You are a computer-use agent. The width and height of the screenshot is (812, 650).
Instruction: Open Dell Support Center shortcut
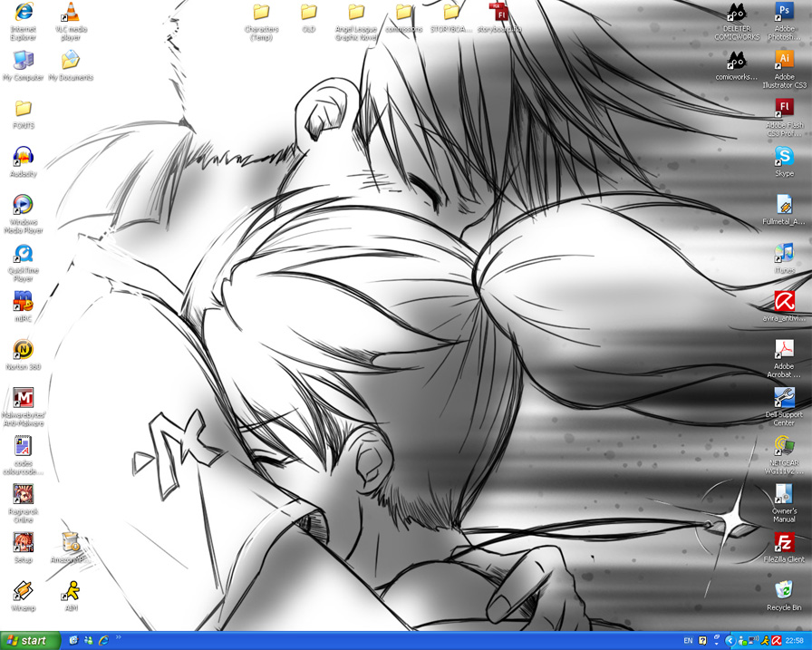point(785,407)
